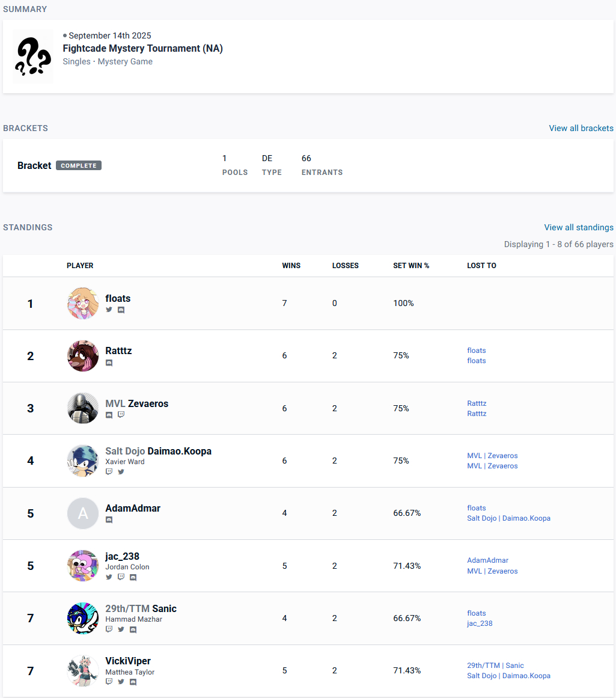
Task: Open MVL Zevaeros's Twitch icon
Action: coord(121,415)
